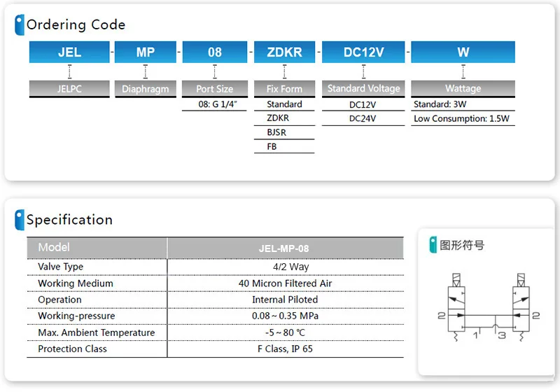
Task: Click the '0.08 ~ 0.35 MPa' value
Action: 285,316
